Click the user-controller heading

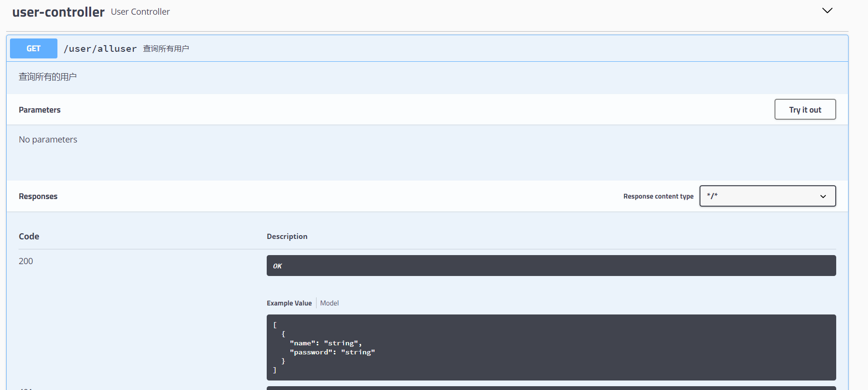click(x=58, y=12)
